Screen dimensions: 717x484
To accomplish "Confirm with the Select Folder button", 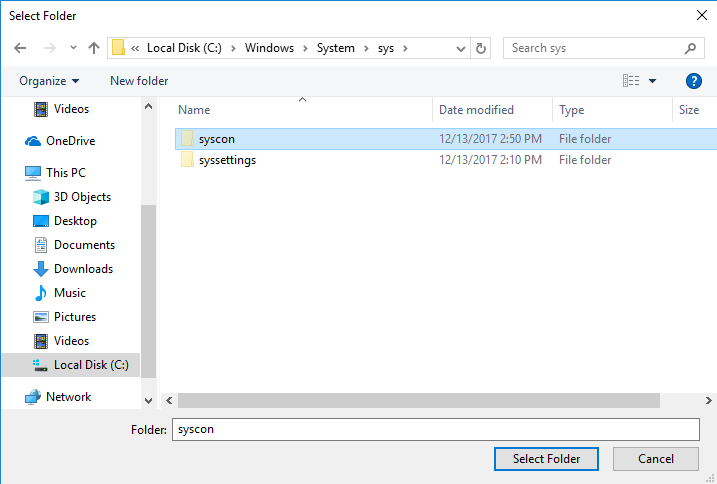I will (x=546, y=459).
